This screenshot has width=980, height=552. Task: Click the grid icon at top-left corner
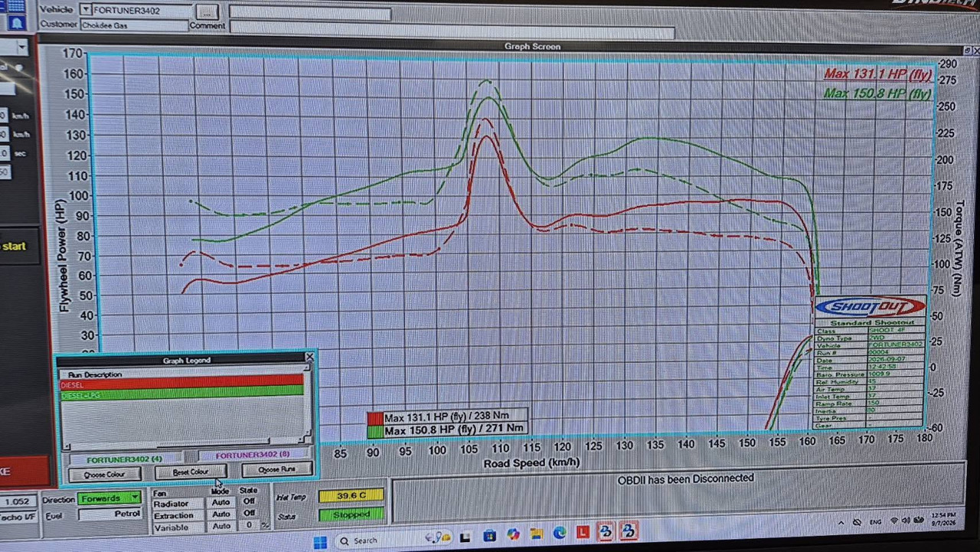15,5
